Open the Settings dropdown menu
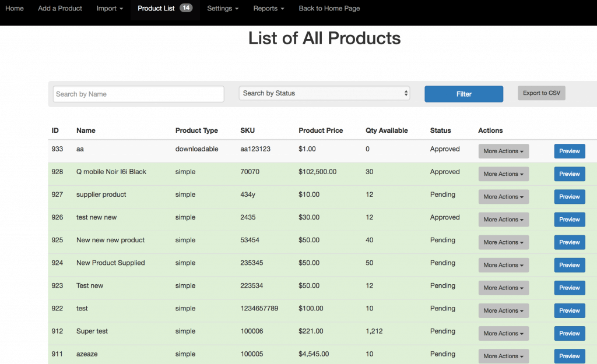The width and height of the screenshot is (597, 364). (223, 9)
